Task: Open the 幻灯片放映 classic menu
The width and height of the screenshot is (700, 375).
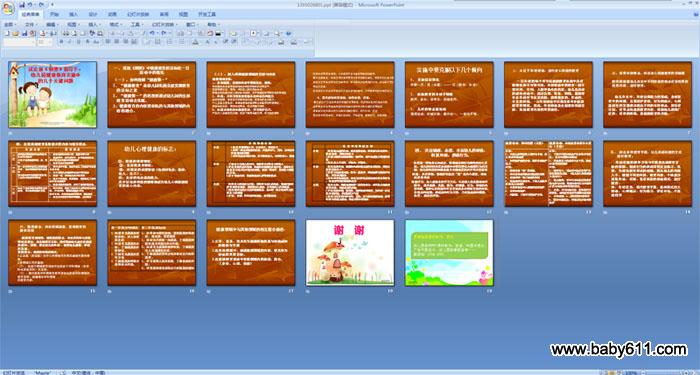Action: coord(165,25)
